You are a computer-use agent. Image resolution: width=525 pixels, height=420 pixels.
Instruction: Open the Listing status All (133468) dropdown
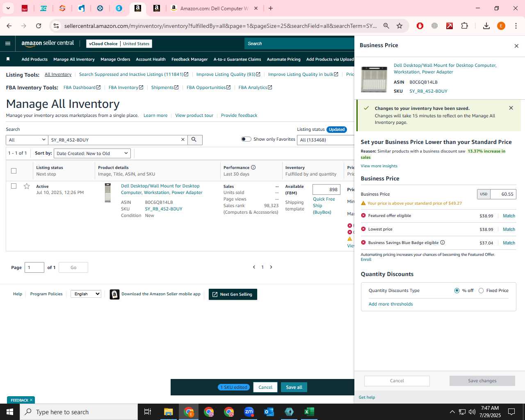click(x=326, y=140)
